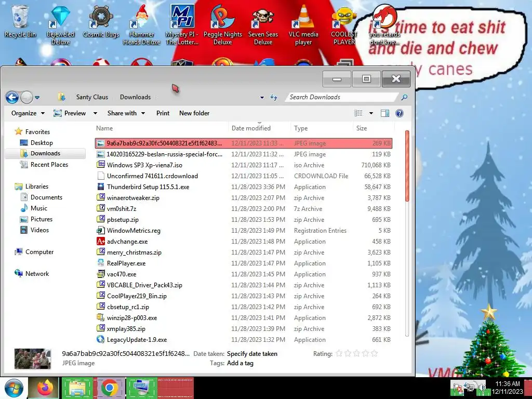Click the Windows Start orb
Image resolution: width=532 pixels, height=399 pixels.
[14, 388]
